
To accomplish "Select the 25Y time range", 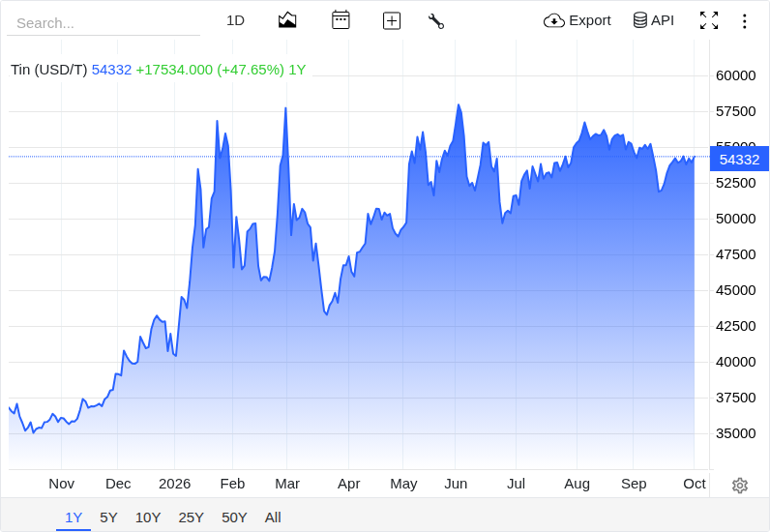I will pyautogui.click(x=191, y=517).
